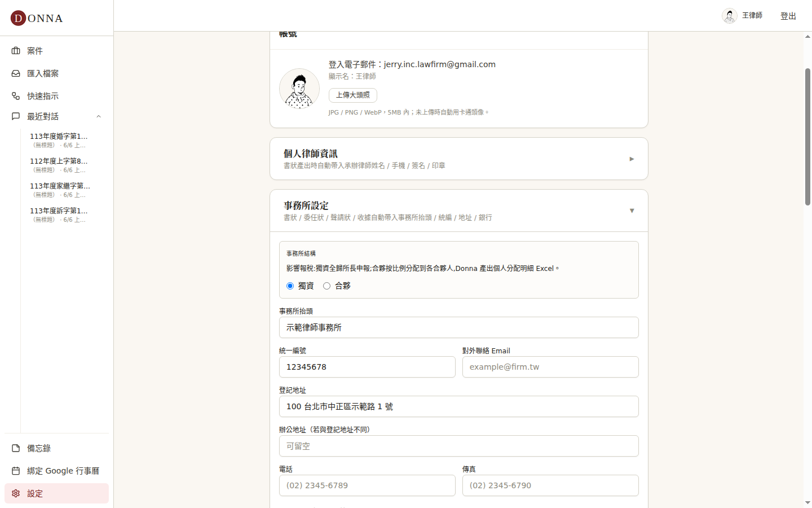812x508 pixels.
Task: Click the inbox icon beside 匯入檔案
Action: [16, 73]
